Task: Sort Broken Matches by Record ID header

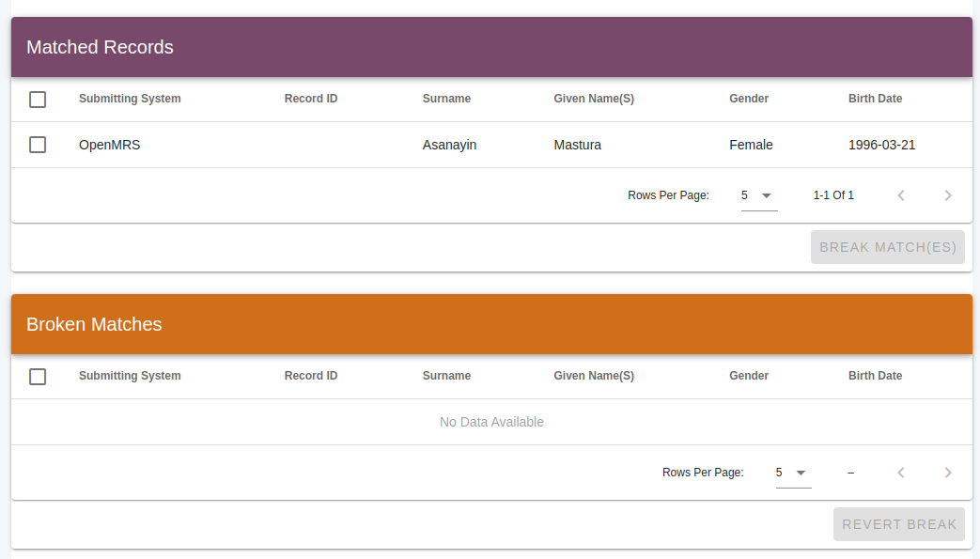Action: [310, 376]
